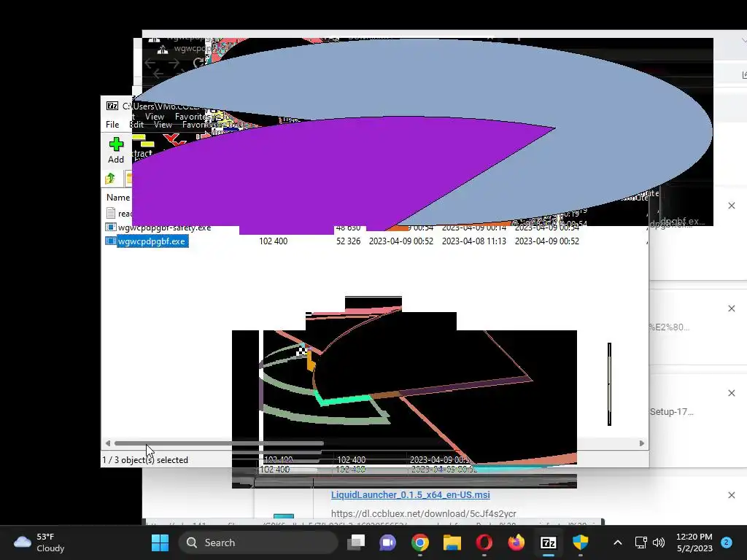Open the File menu in 7-Zip
This screenshot has height=560, width=747.
coord(112,124)
